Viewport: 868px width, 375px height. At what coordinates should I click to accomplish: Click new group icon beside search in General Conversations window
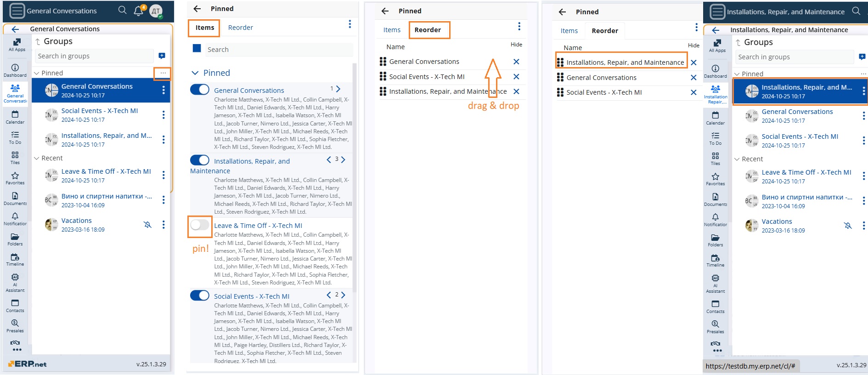(162, 56)
